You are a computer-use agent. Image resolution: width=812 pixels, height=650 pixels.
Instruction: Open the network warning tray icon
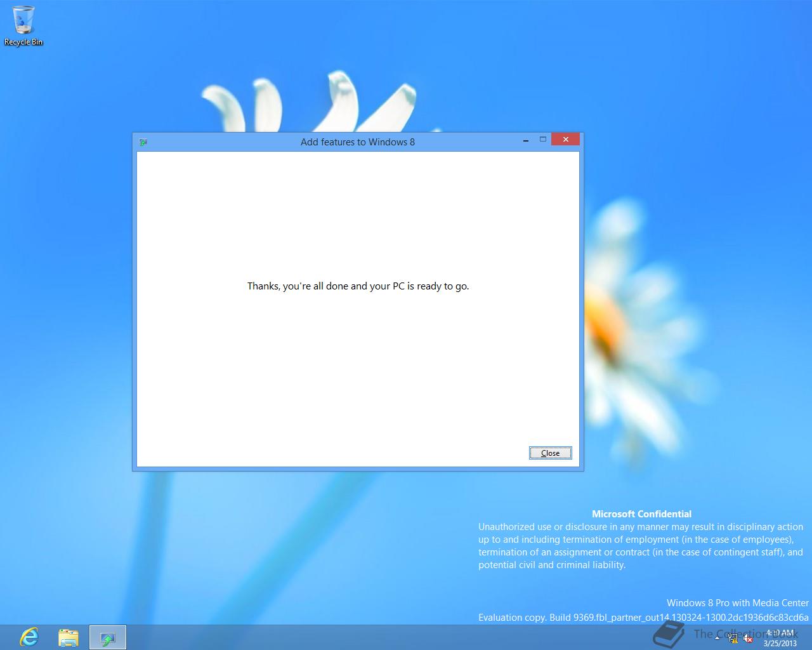point(733,638)
